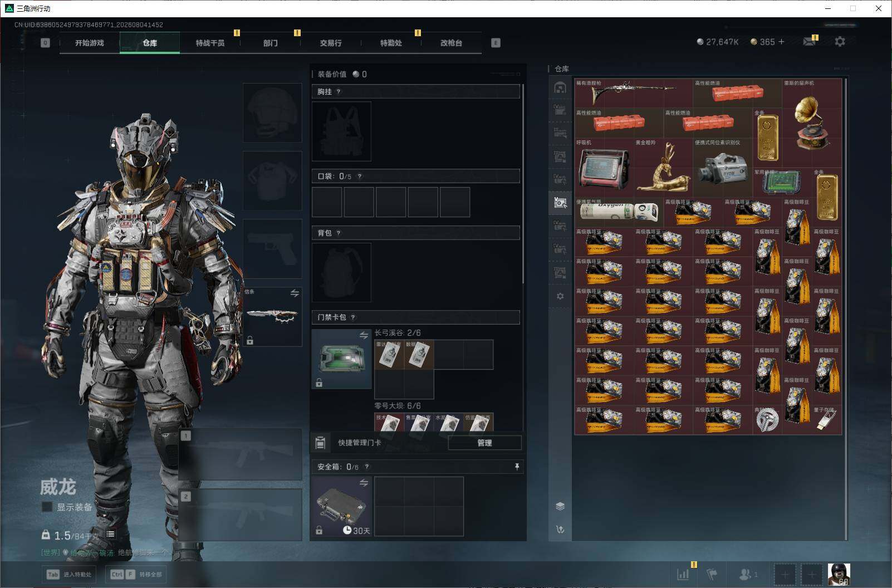Open the mail envelope icon
This screenshot has height=588, width=892.
pos(810,42)
